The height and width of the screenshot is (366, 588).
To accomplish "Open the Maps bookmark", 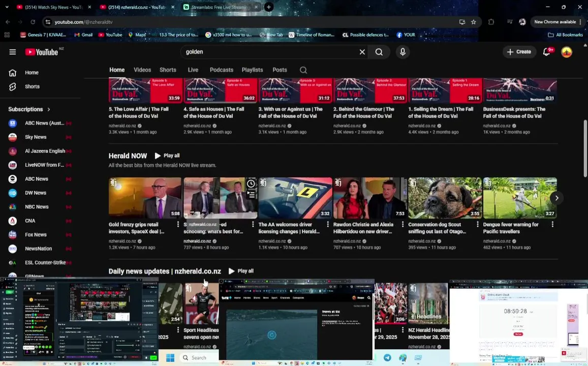I will (x=137, y=35).
